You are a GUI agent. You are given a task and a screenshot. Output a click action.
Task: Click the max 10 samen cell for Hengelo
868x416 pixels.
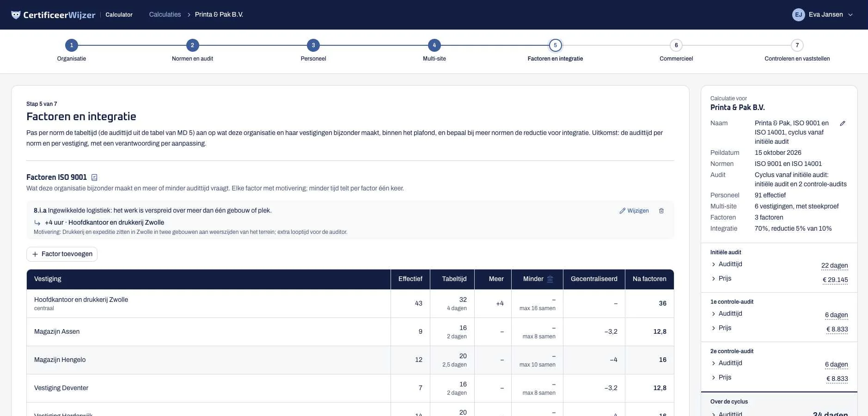click(537, 360)
